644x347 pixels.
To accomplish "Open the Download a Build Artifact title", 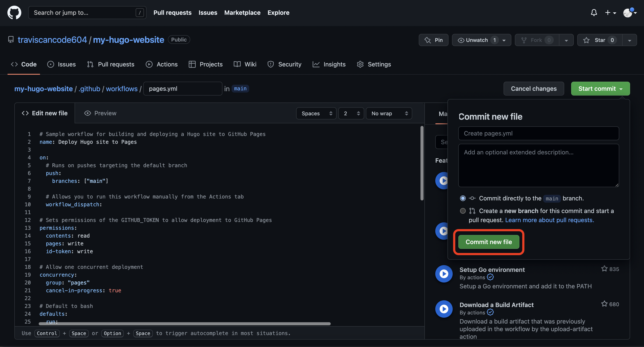I will coord(497,305).
